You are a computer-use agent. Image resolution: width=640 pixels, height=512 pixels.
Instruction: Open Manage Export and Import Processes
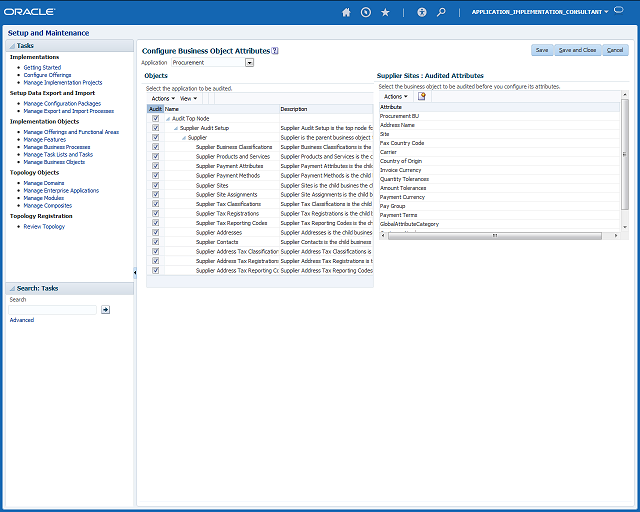[69, 111]
